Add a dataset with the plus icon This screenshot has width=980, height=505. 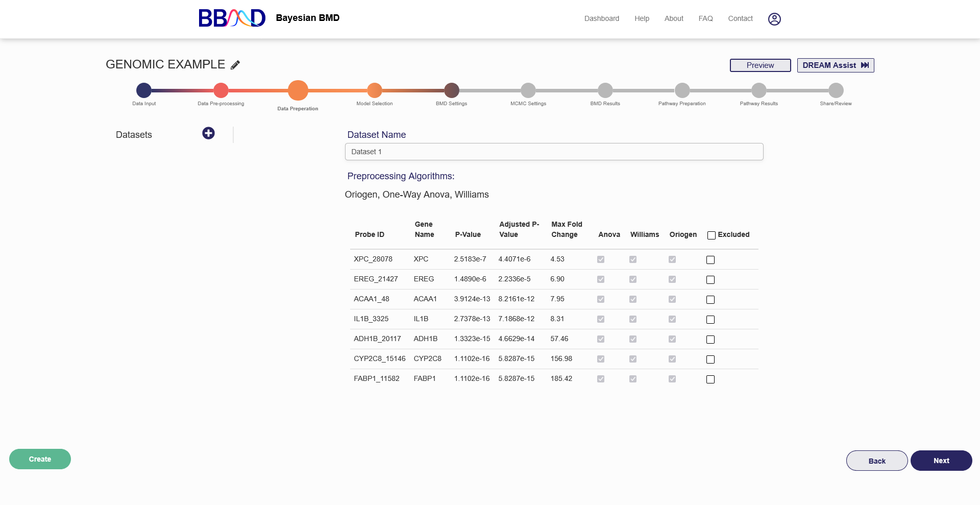point(208,133)
